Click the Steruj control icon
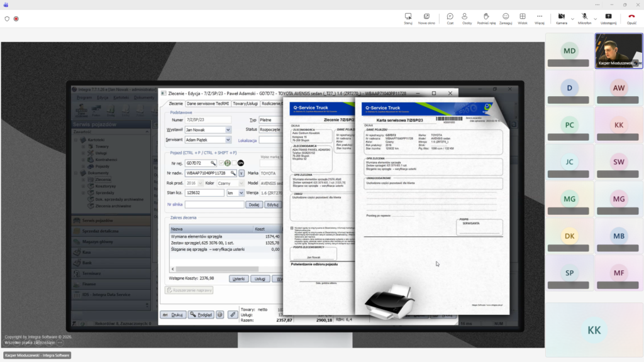Screen dimensions: 644x362 tap(408, 17)
